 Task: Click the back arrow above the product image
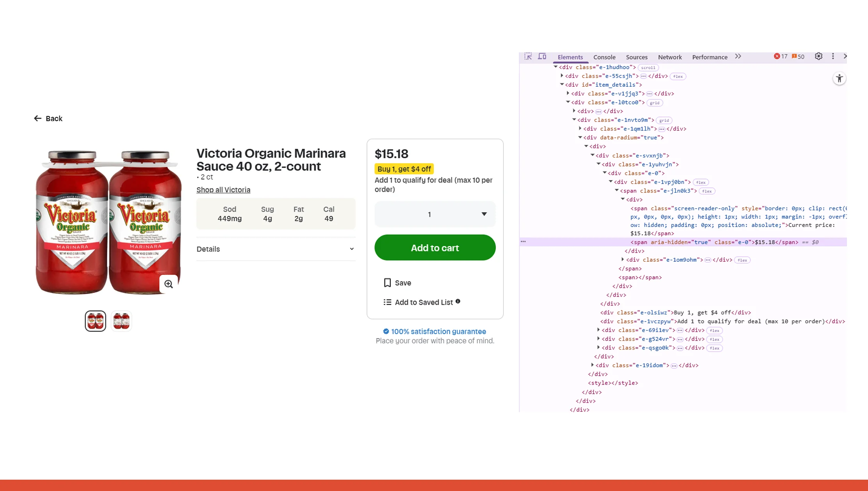pos(37,118)
